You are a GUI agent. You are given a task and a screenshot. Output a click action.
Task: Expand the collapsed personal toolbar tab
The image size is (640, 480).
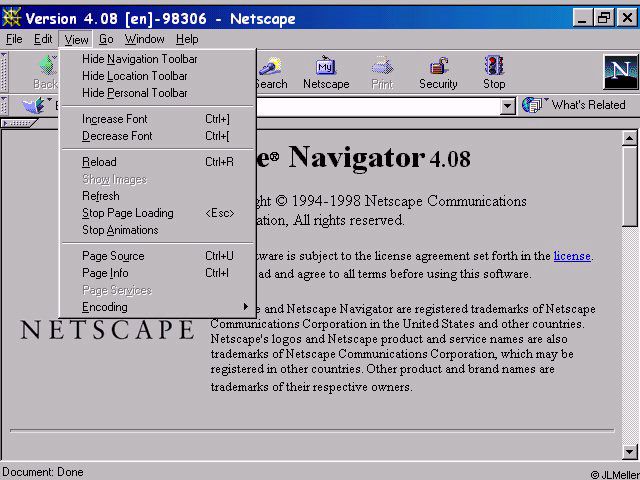coord(19,122)
